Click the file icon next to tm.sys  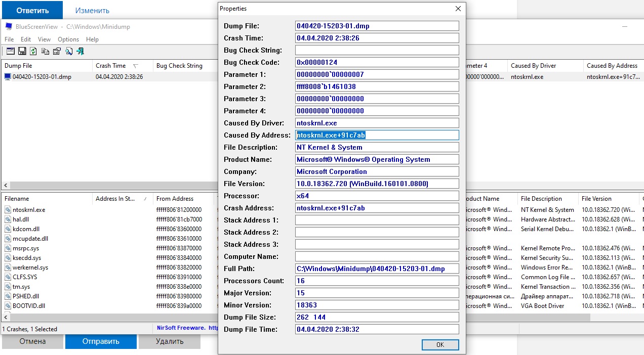pyautogui.click(x=8, y=287)
